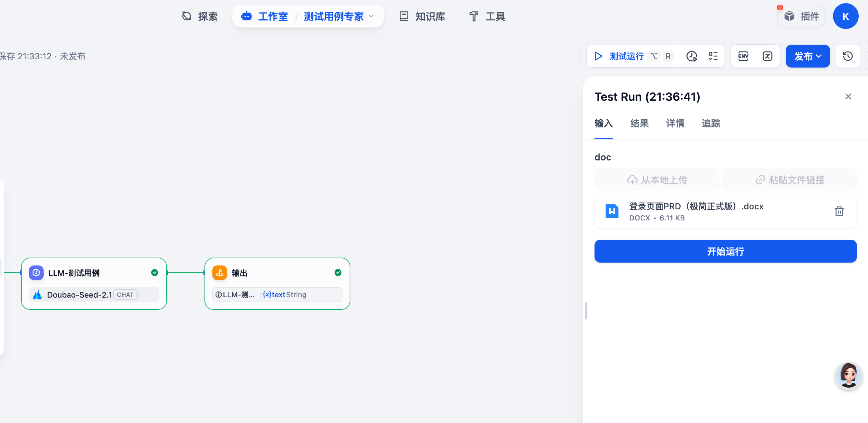
Task: Click the 工作室 studio robot icon
Action: click(247, 16)
